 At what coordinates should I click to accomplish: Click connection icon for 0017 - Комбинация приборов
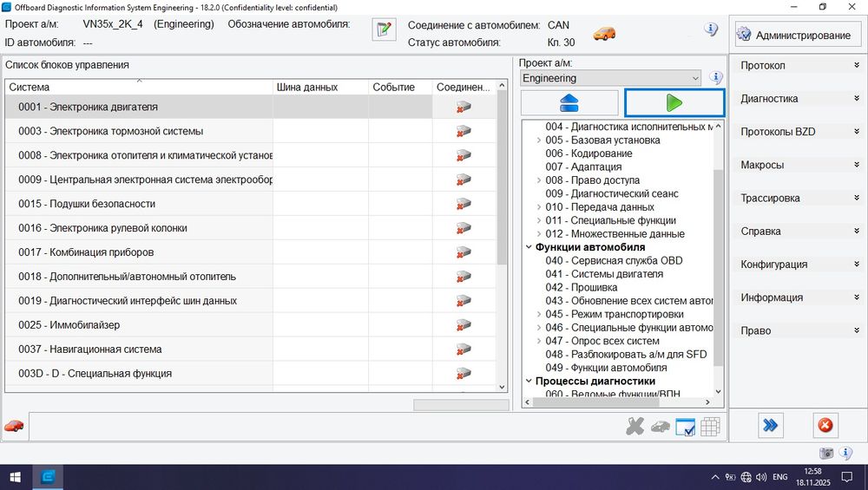point(464,252)
